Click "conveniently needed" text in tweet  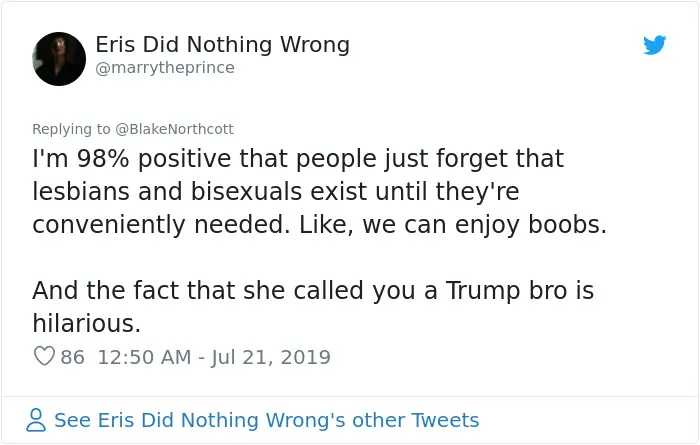(161, 225)
